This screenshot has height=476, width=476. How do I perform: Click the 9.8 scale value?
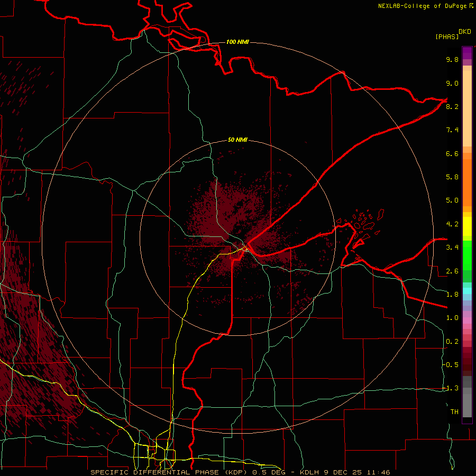point(452,59)
